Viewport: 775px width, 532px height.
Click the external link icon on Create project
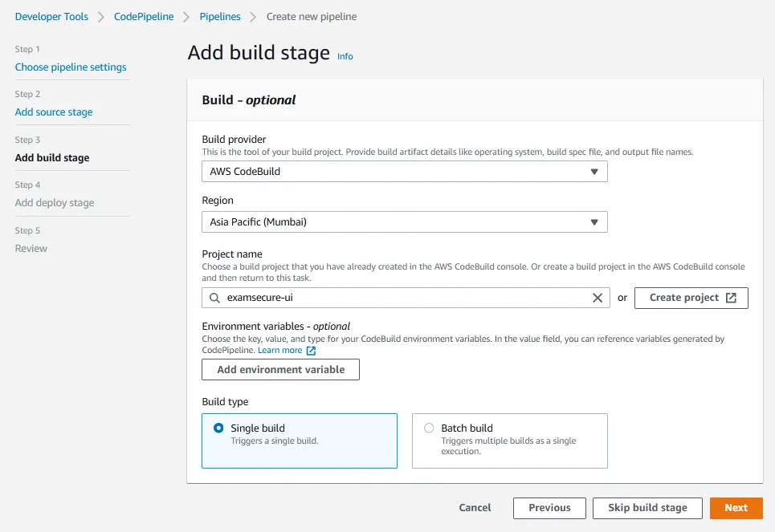[x=731, y=298]
